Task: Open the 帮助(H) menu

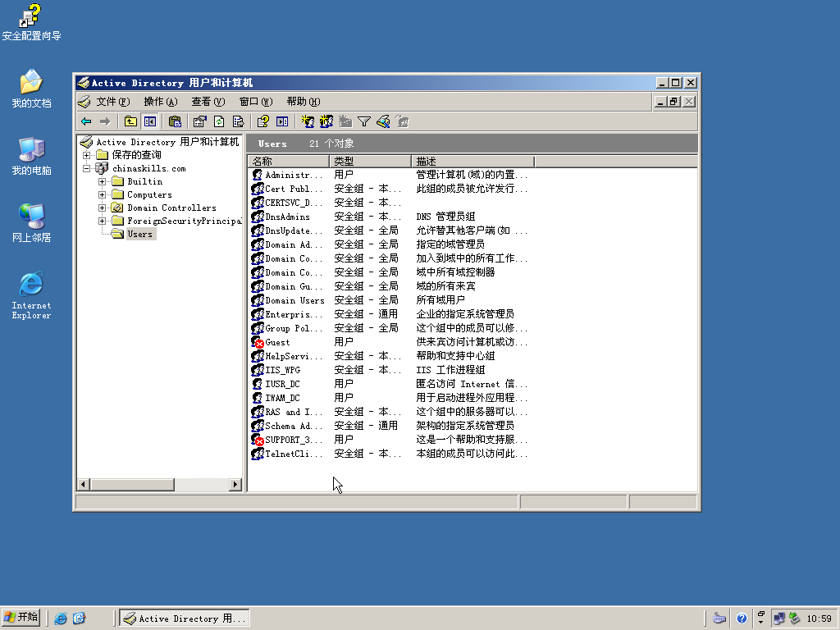Action: [304, 101]
